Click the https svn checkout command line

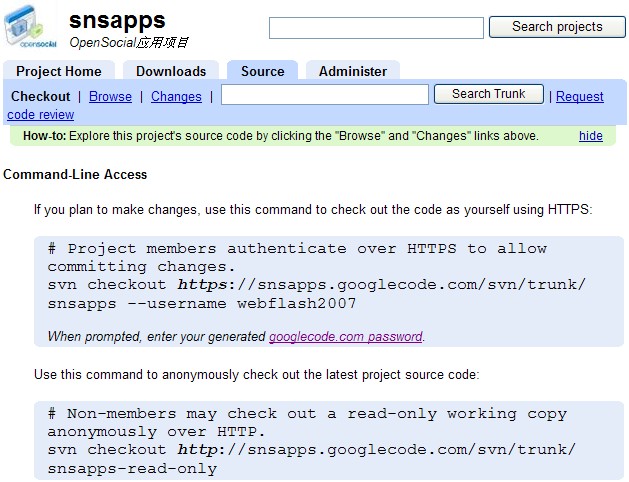tap(317, 285)
